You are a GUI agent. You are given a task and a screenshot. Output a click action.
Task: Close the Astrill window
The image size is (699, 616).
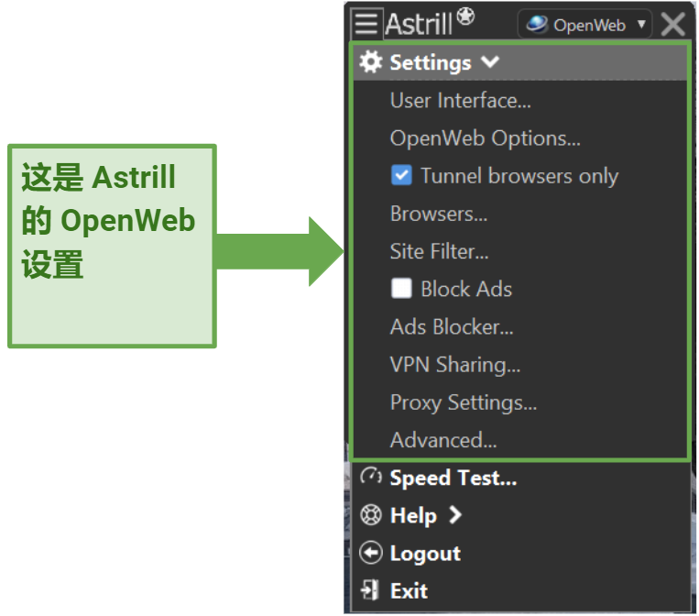click(672, 24)
